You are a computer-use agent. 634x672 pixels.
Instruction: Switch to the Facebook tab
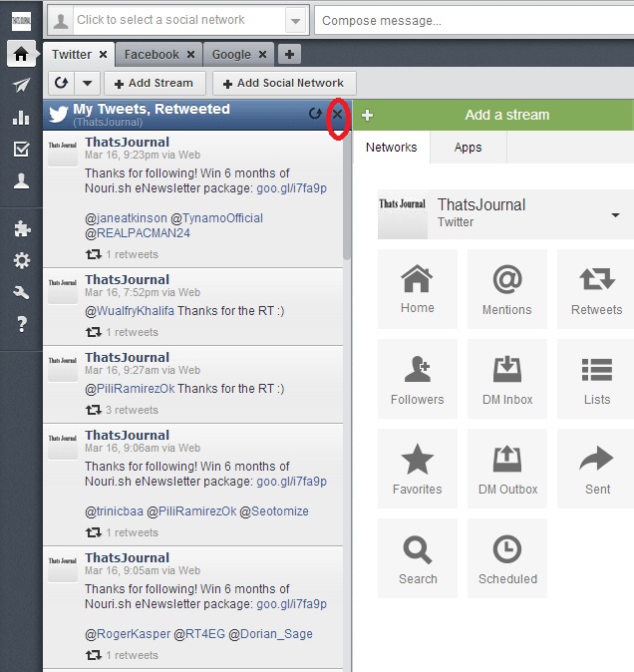pos(152,55)
